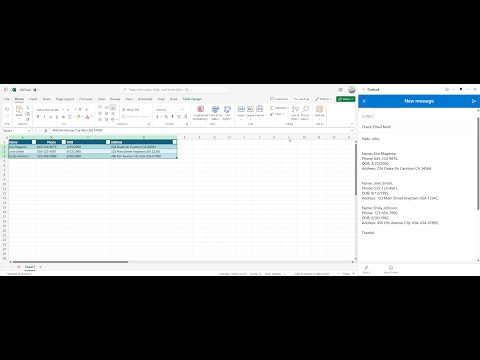Viewport: 480px width, 360px height.
Task: Click the Comments button
Action: tap(279, 99)
